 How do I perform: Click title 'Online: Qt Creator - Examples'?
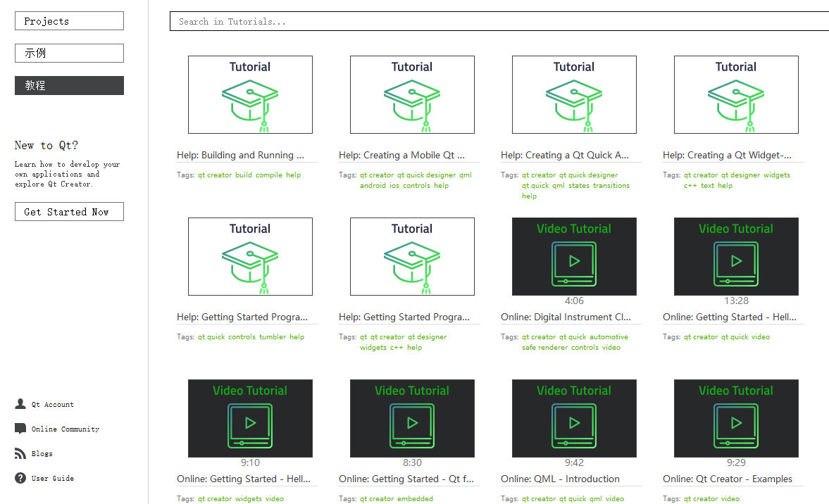tap(728, 479)
